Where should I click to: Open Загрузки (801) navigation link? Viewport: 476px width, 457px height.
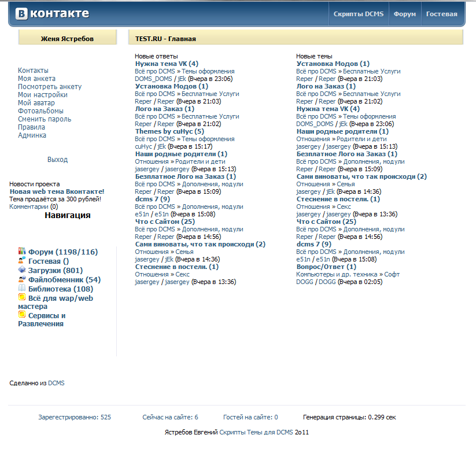(x=56, y=271)
